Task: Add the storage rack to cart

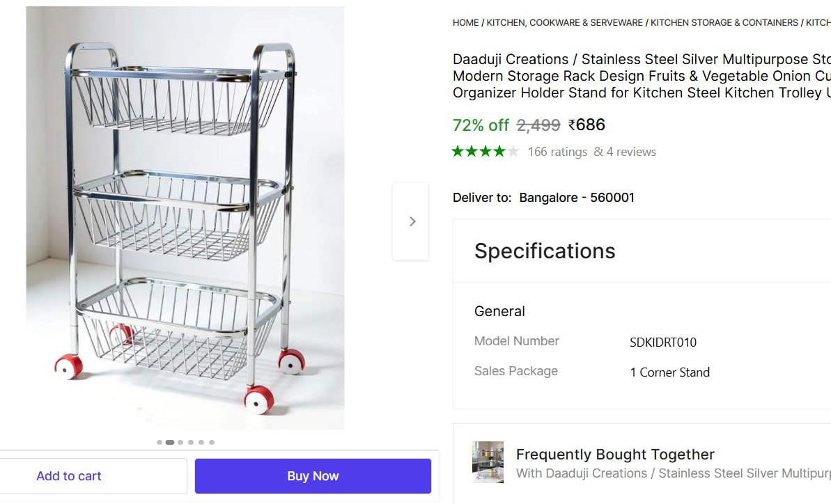Action: tap(69, 476)
